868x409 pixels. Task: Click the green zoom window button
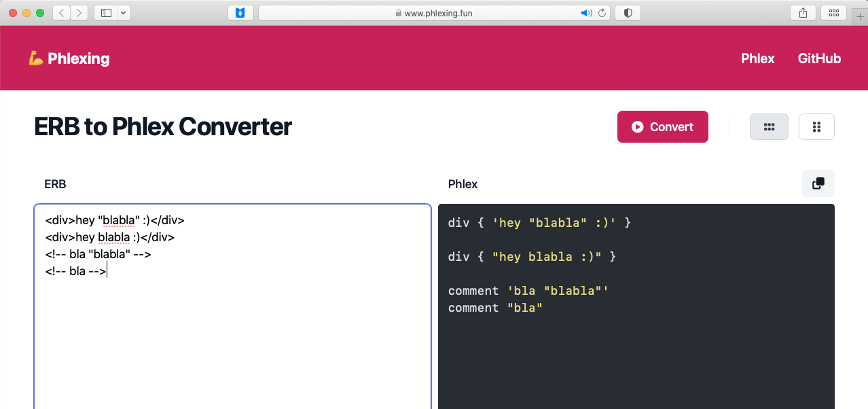click(x=40, y=13)
